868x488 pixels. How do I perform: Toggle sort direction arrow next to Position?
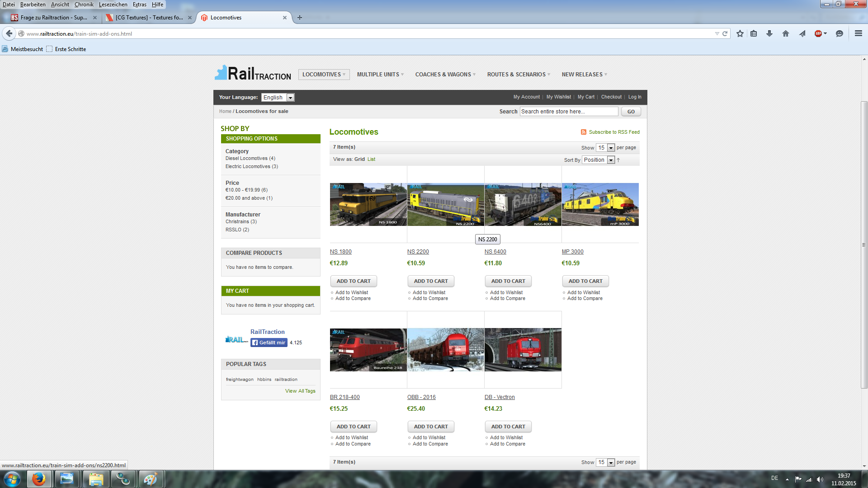[x=618, y=160]
